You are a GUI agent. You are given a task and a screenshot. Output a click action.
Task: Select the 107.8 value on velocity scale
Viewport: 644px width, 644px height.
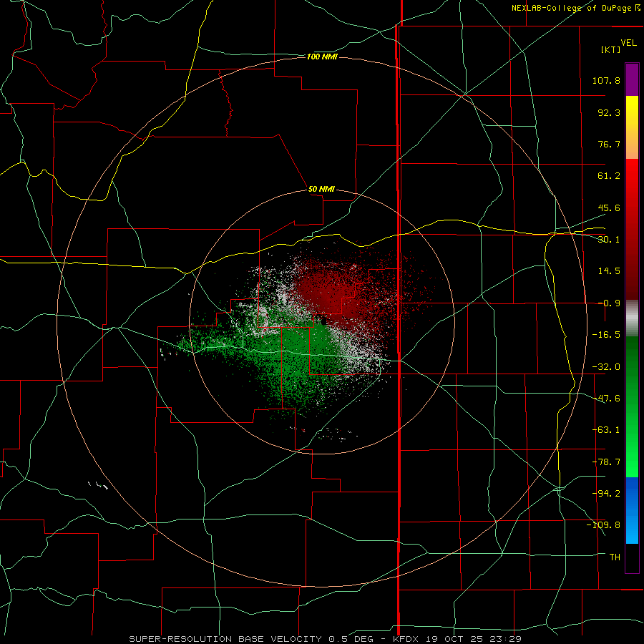606,80
